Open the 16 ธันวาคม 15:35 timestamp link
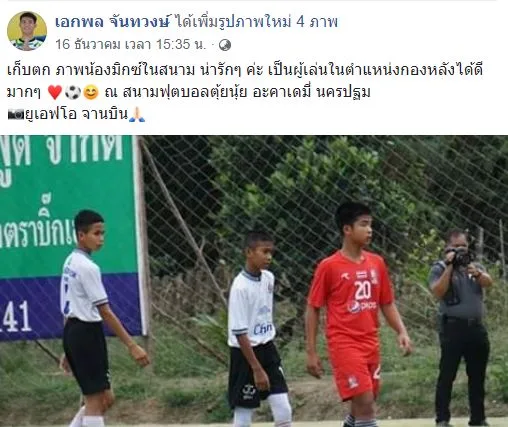This screenshot has height=427, width=508. click(x=131, y=45)
